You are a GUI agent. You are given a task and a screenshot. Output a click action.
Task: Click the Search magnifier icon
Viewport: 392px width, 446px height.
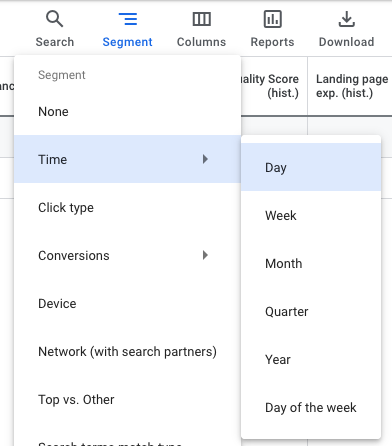(x=54, y=19)
